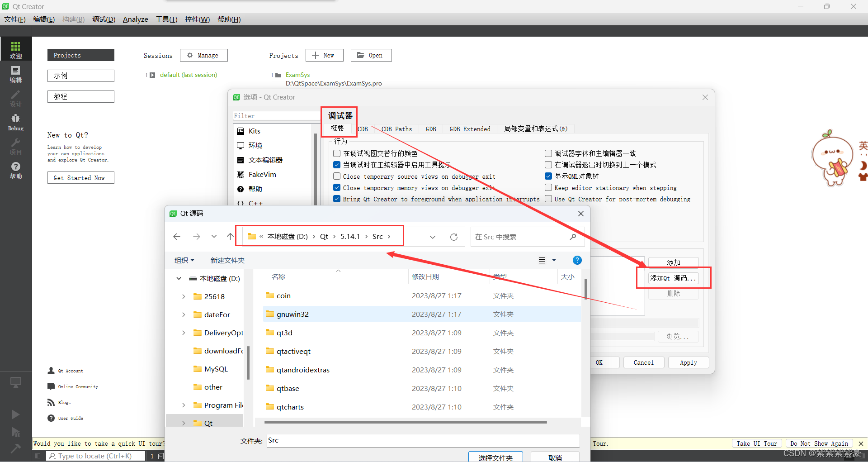The image size is (868, 462).
Task: Open 组织 dropdown menu
Action: click(x=184, y=260)
